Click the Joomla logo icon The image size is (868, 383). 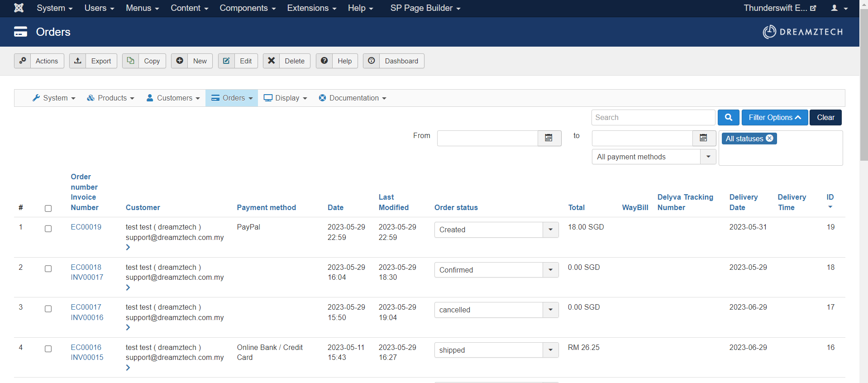[19, 8]
